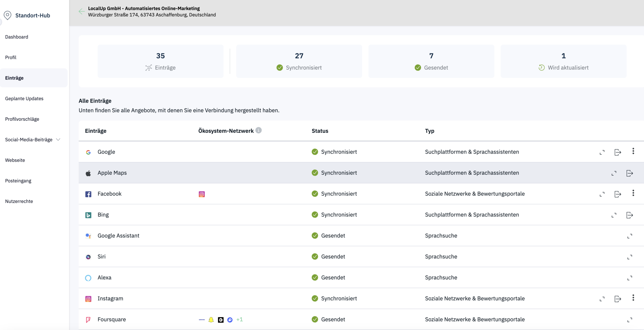Image resolution: width=644 pixels, height=330 pixels.
Task: Open the three-dot menu for Google entry
Action: tap(633, 151)
